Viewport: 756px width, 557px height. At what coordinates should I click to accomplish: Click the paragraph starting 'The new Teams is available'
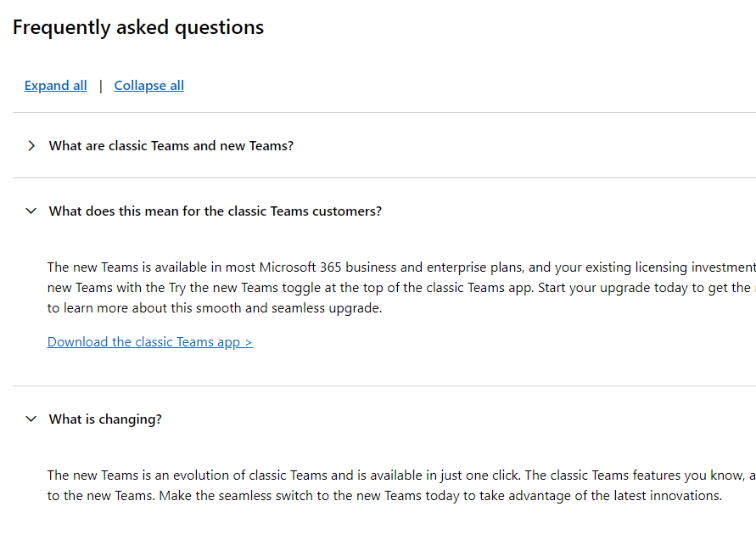click(x=401, y=288)
